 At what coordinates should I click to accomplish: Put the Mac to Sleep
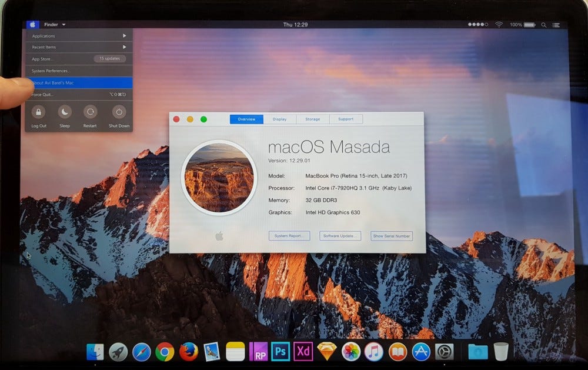(65, 112)
